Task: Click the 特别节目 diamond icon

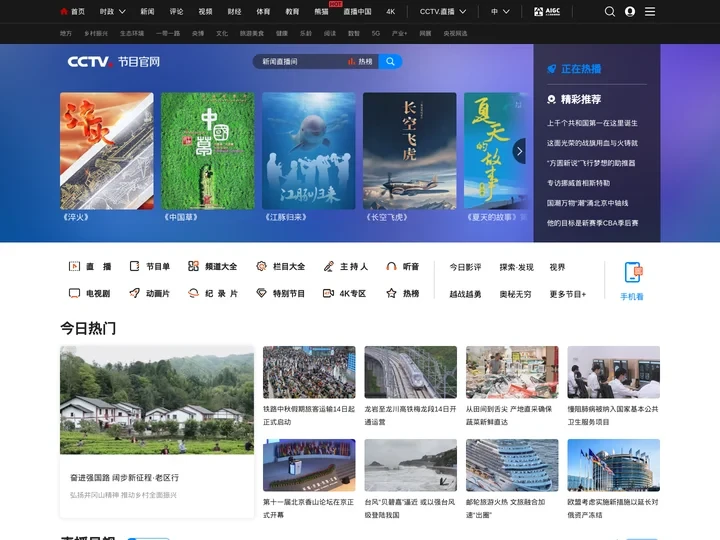Action: (x=261, y=293)
